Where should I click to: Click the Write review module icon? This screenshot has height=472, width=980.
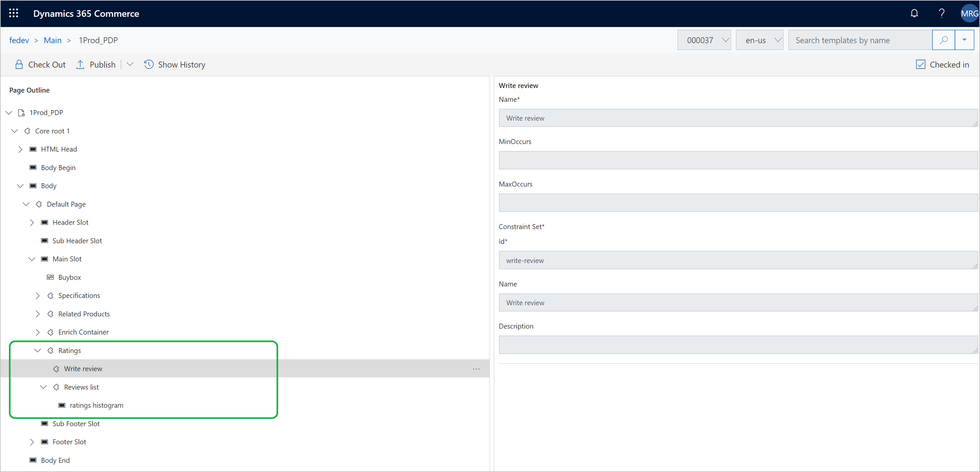pos(56,369)
